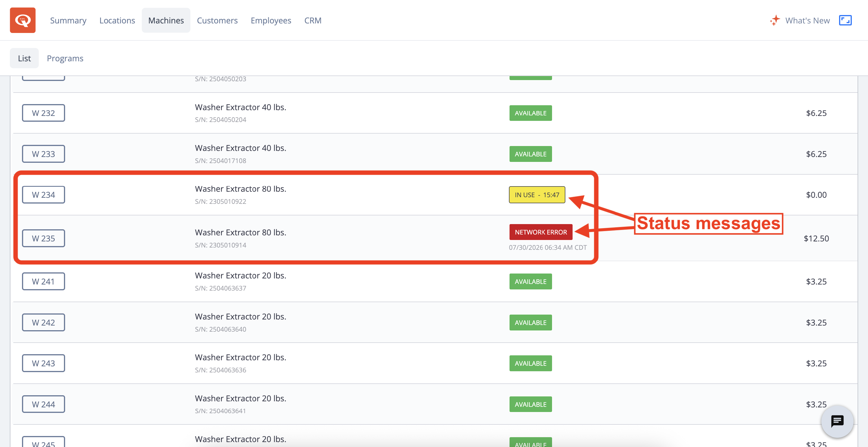The width and height of the screenshot is (868, 447).
Task: Click Washer Extractor 80 lbs. name for W 235
Action: 241,233
